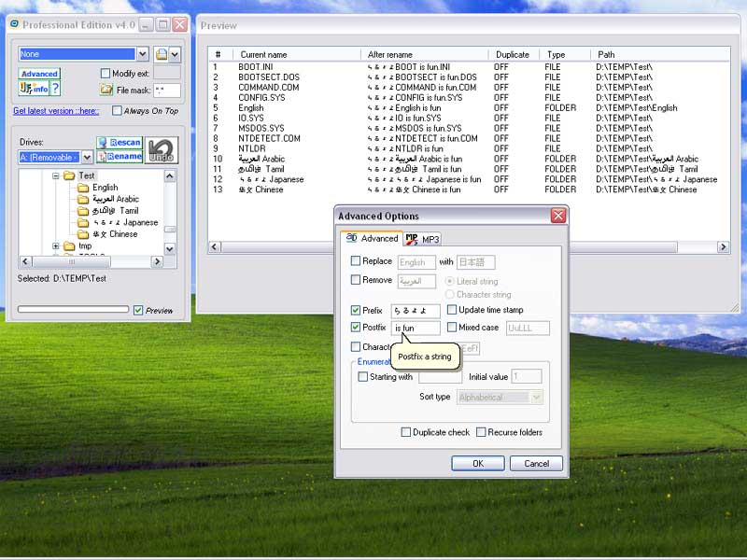The height and width of the screenshot is (560, 747).
Task: Open the None combo box dropdown arrow
Action: [143, 54]
